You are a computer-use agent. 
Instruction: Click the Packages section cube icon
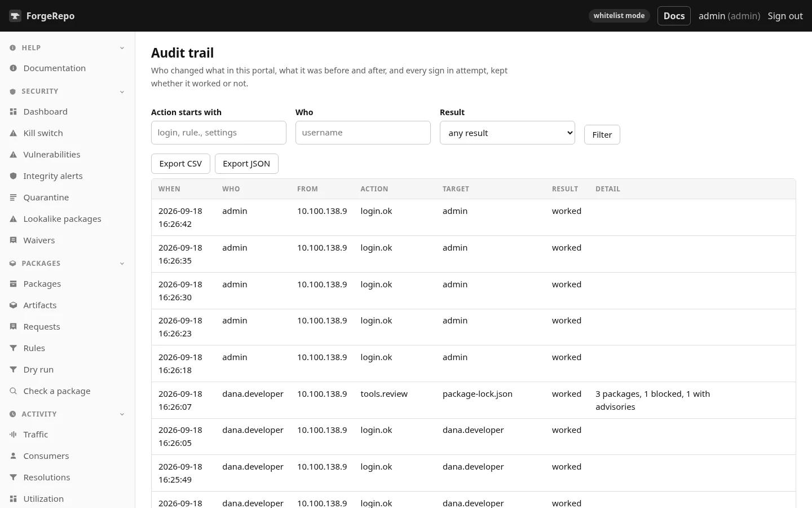pos(12,264)
